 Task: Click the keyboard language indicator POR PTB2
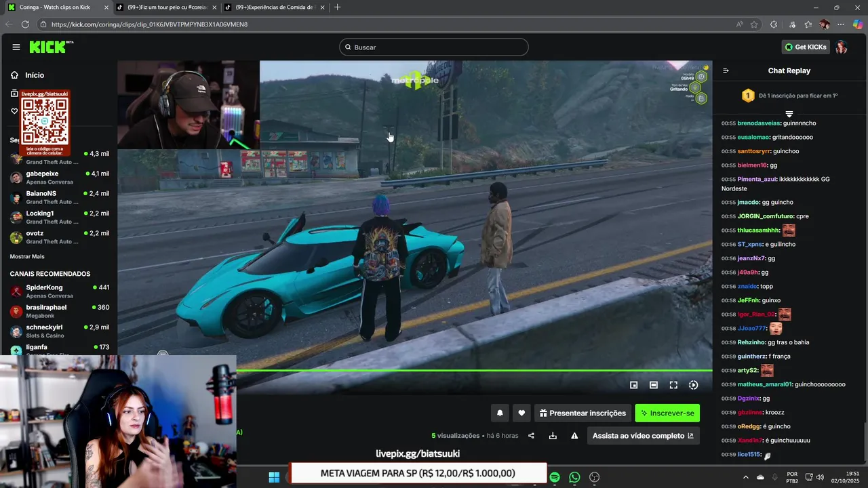(792, 477)
